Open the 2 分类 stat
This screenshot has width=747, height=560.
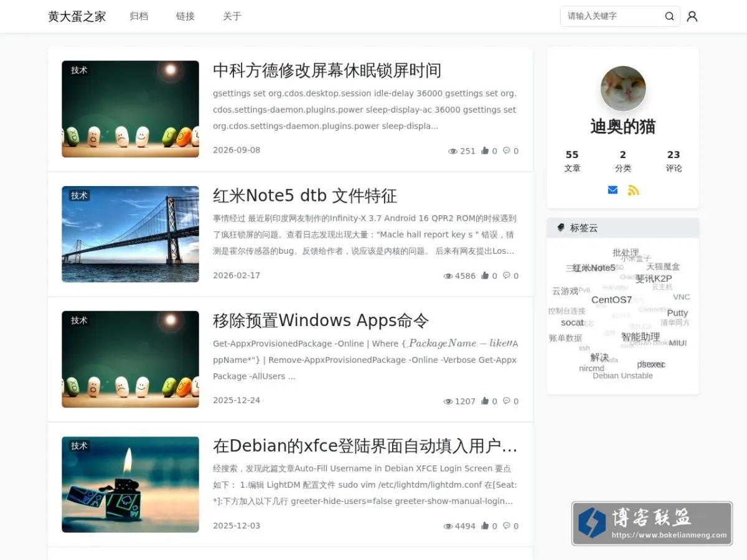(x=623, y=161)
